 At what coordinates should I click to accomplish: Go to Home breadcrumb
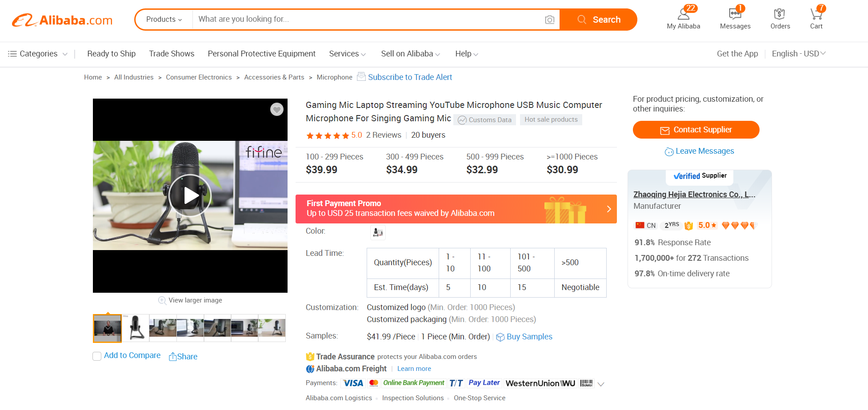click(93, 77)
